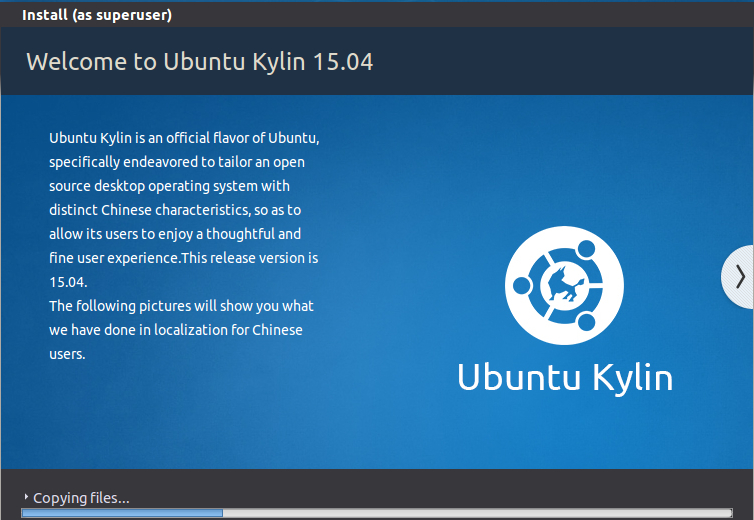Click the "The following pictures will show you what" line
This screenshot has height=520, width=754.
[x=181, y=306]
